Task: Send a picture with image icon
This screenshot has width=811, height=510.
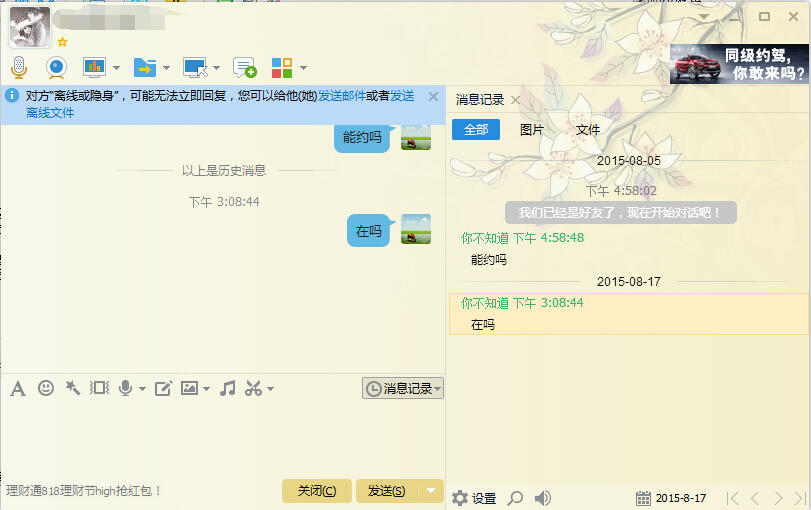Action: [x=189, y=388]
